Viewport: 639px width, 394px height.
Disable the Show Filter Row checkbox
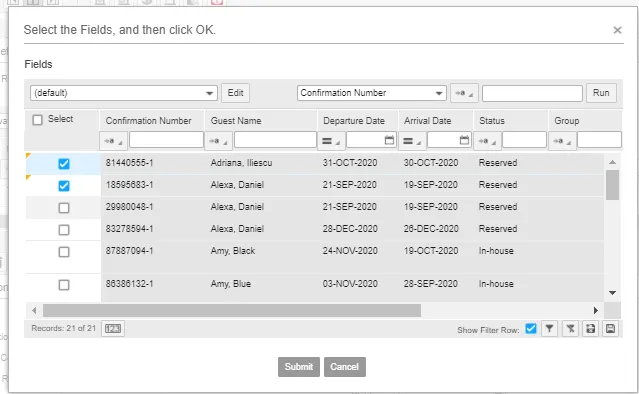pyautogui.click(x=531, y=328)
